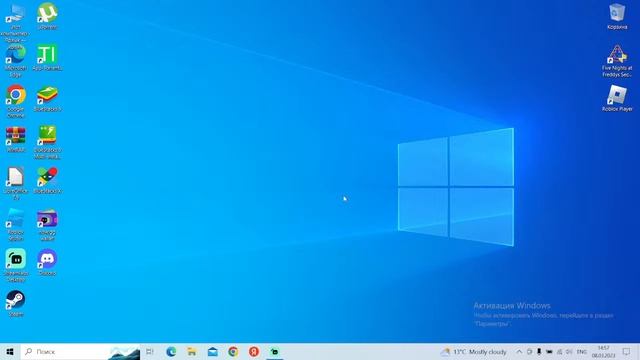Launch Microsoft Edge from the taskbar

click(x=171, y=351)
